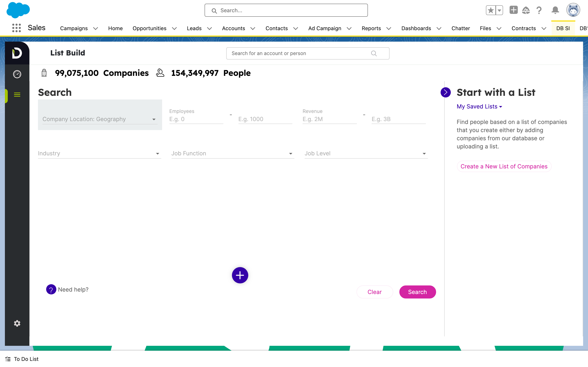Click the pink Search button
This screenshot has width=588, height=367.
coord(418,292)
